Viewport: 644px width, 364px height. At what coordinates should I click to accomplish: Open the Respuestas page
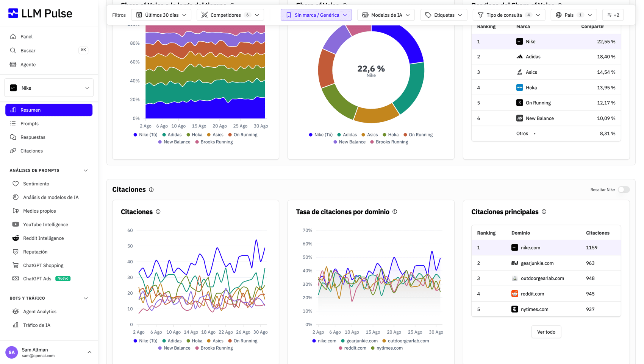(49, 137)
